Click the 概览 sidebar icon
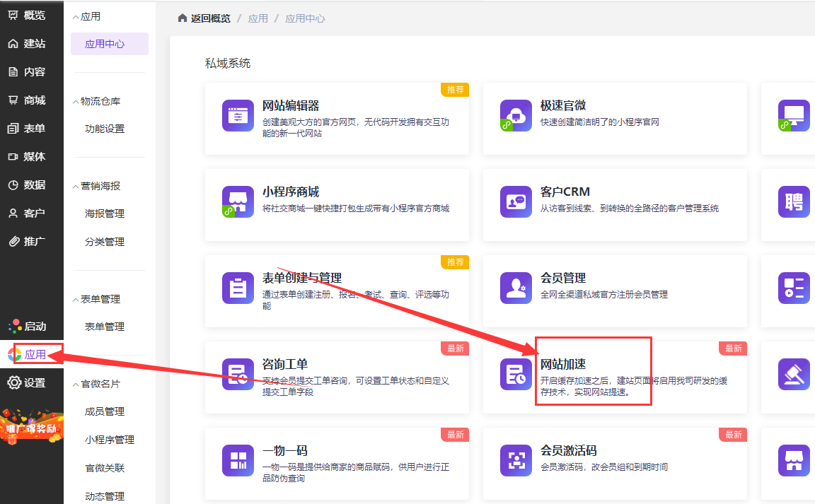The height and width of the screenshot is (504, 815). [x=13, y=15]
